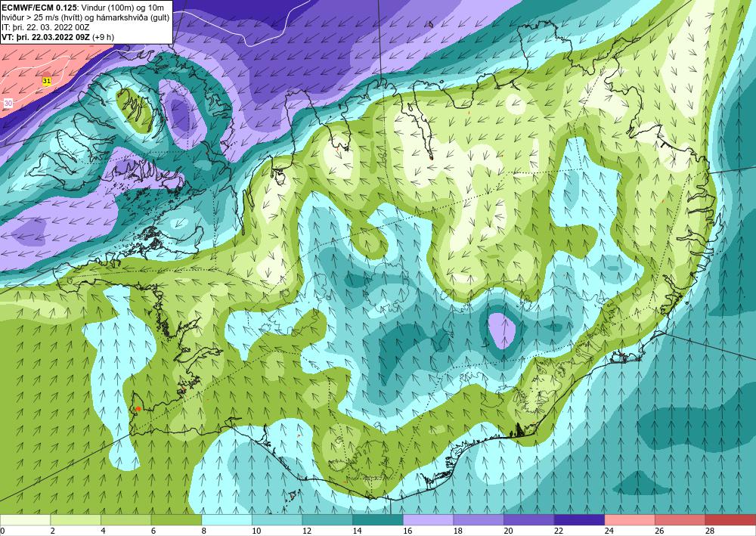Click the scale number '20'
The width and height of the screenshot is (756, 536).
[x=508, y=531]
